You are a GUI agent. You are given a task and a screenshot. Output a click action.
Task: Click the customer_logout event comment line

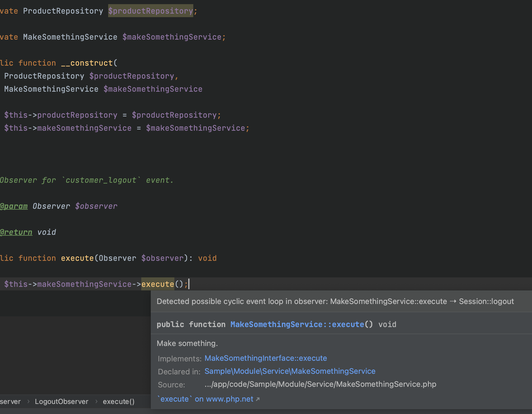87,180
